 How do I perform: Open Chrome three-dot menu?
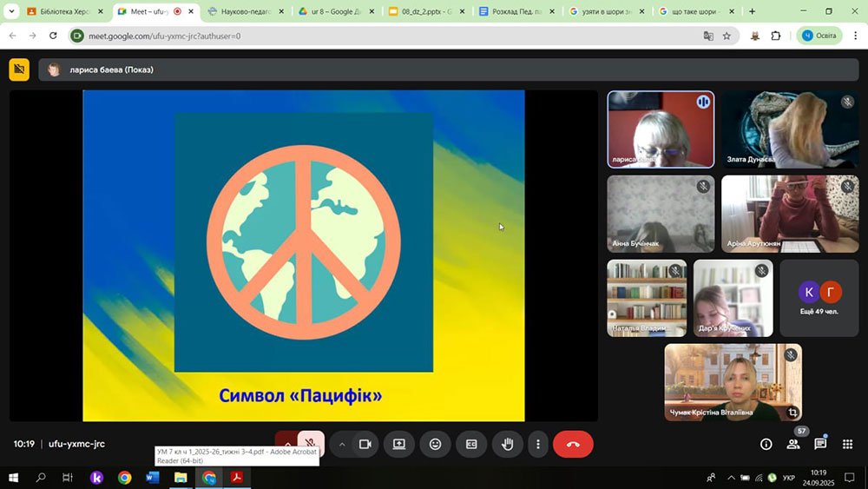(855, 36)
